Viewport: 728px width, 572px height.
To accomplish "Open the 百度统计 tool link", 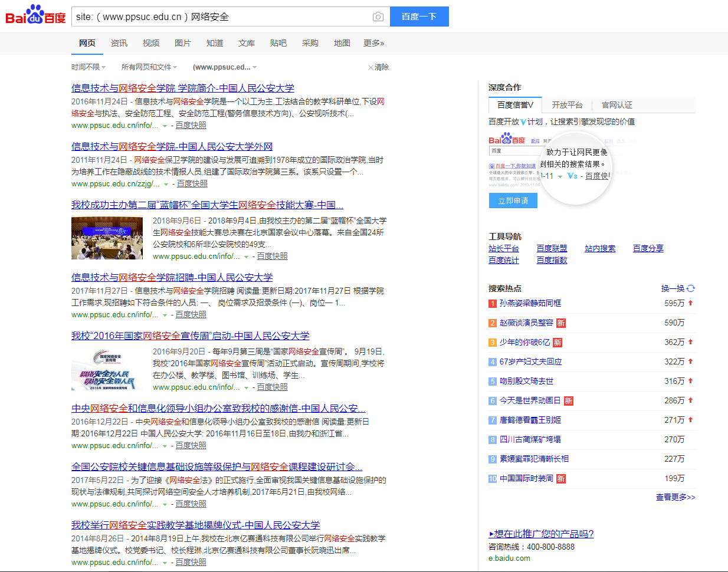I will point(504,260).
